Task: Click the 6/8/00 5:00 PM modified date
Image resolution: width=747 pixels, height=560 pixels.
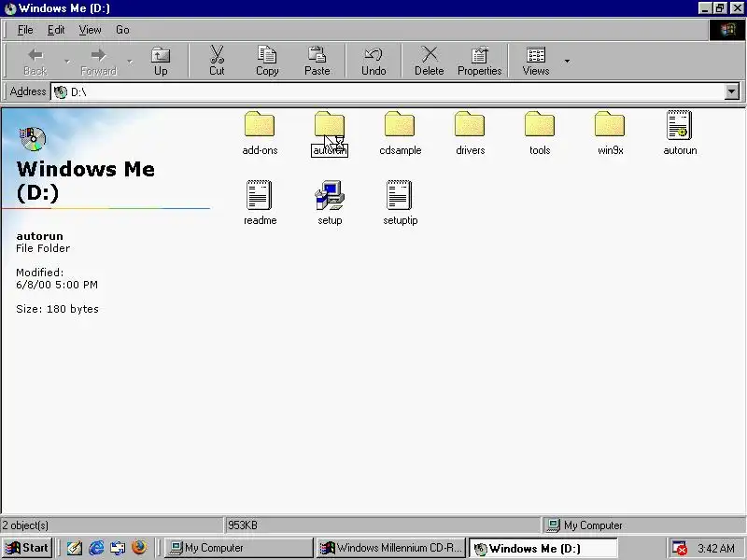Action: coord(57,285)
